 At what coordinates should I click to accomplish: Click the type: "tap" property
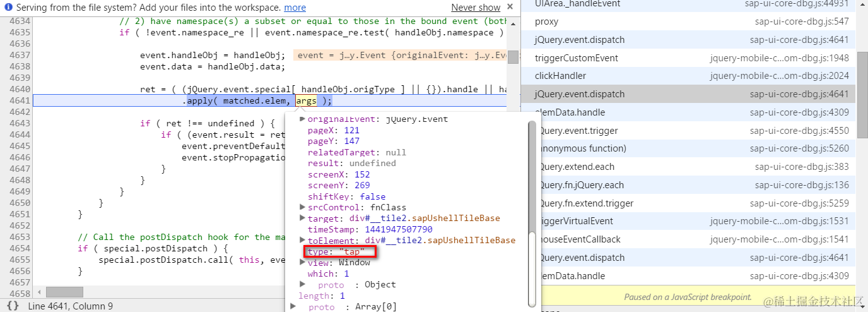337,251
